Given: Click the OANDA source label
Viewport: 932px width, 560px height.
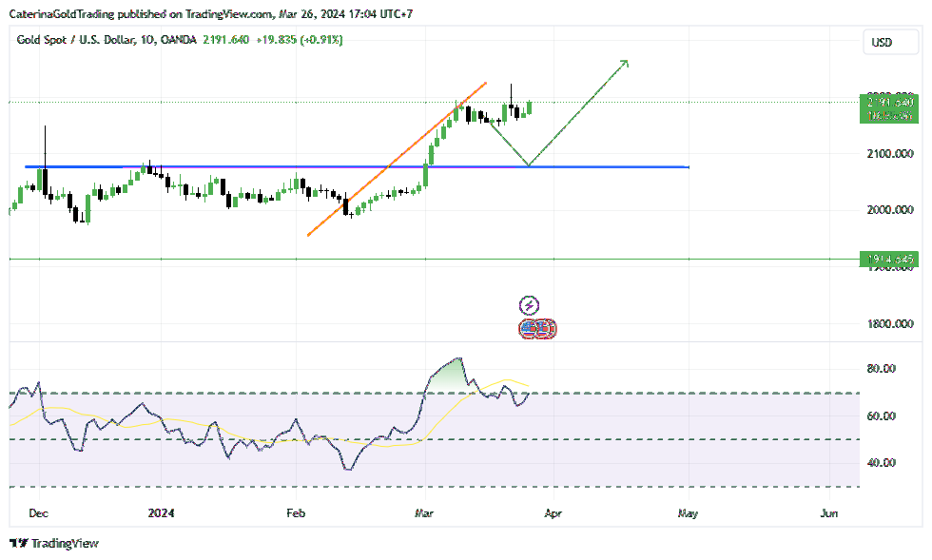Looking at the screenshot, I should tap(179, 40).
